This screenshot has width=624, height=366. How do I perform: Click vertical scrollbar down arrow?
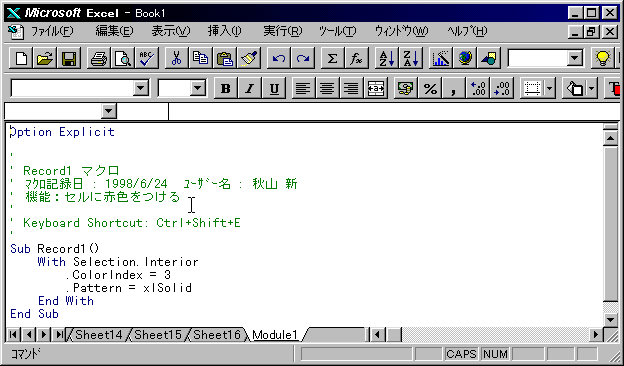point(610,319)
